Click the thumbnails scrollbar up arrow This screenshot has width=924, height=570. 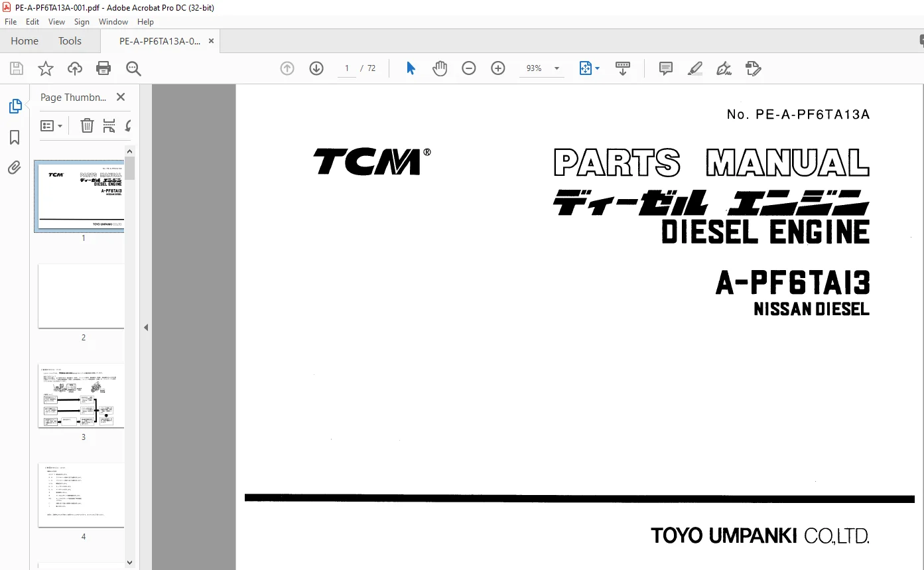point(131,151)
